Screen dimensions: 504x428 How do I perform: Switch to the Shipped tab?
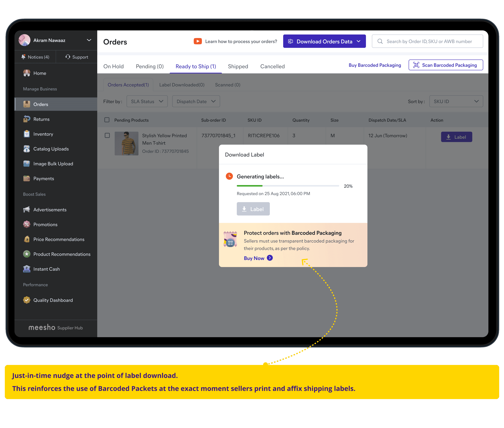pos(238,66)
